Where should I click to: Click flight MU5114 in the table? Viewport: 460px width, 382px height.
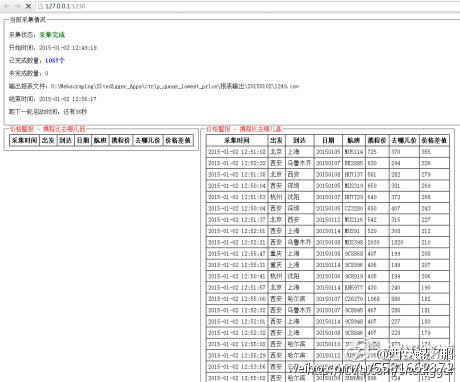coord(354,152)
